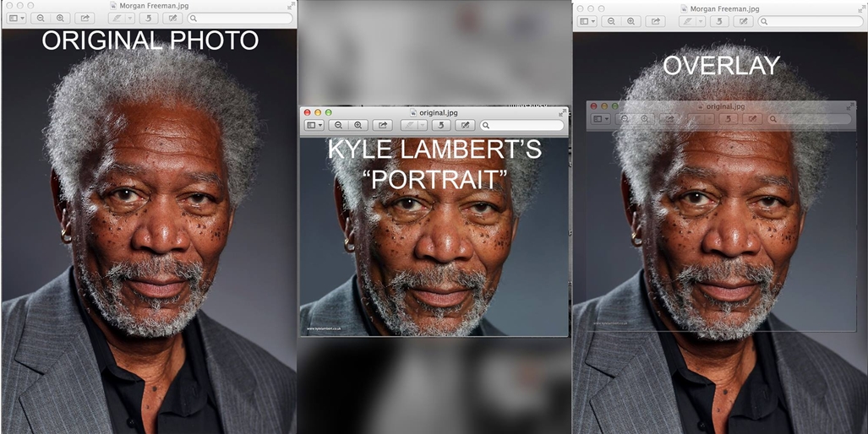Rotate the image in ORIGINAL PHOTO window
This screenshot has height=434, width=868.
(148, 18)
